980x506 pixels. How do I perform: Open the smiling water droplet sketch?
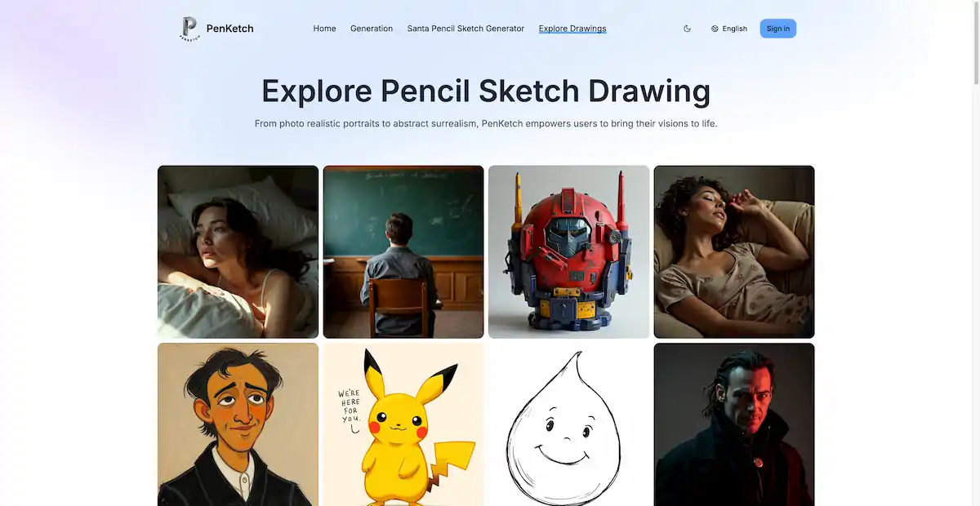tap(568, 424)
